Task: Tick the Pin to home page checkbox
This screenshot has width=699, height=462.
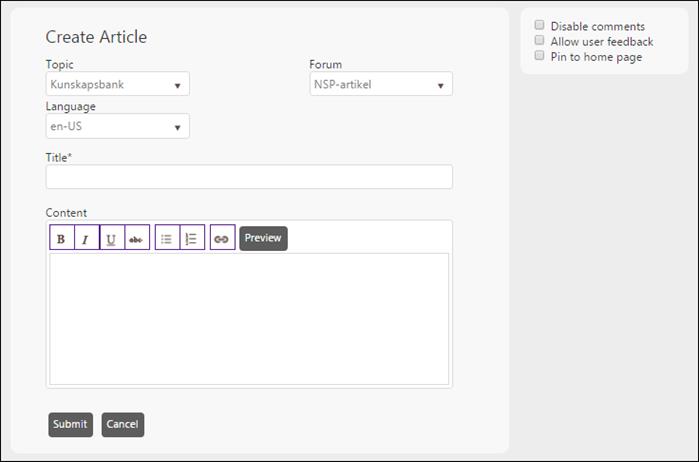Action: point(540,56)
